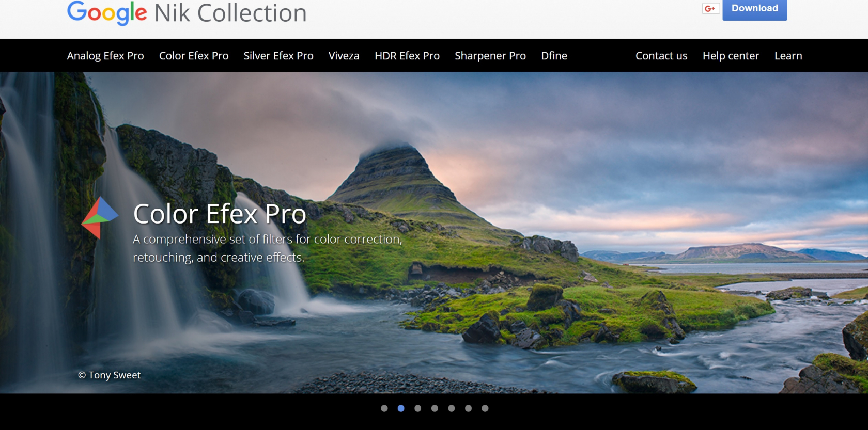Switch to the first carousel slide dot
Image resolution: width=868 pixels, height=430 pixels.
tap(384, 408)
